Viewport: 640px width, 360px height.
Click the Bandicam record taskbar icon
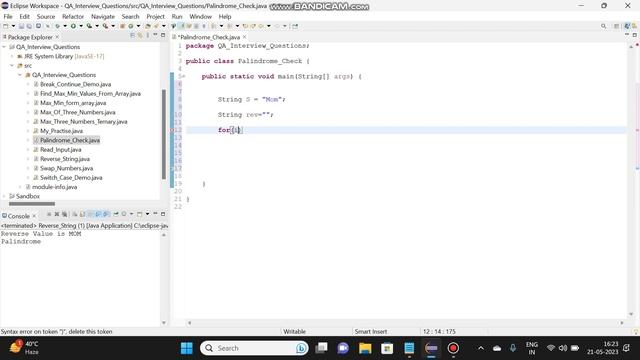click(x=453, y=348)
